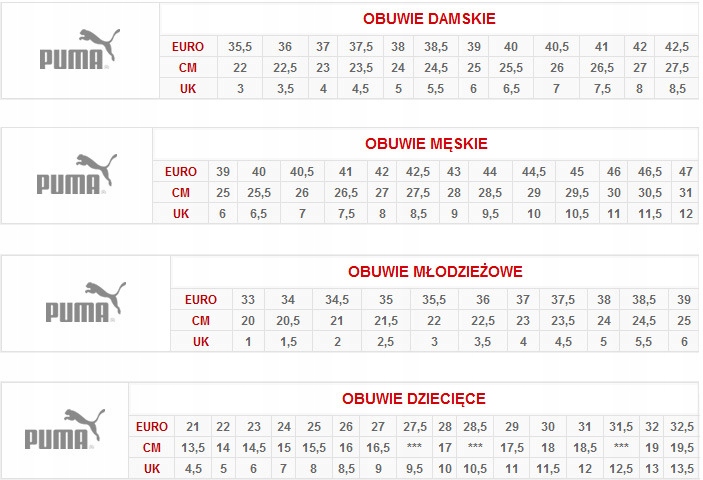This screenshot has height=480, width=703.
Task: Select EURO size 44,5 in the Męskie table
Action: click(534, 172)
